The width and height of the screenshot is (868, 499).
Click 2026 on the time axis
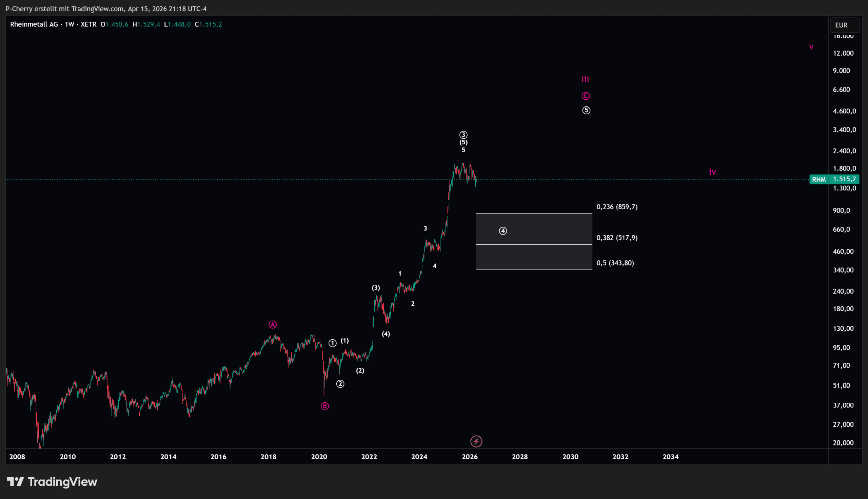click(469, 457)
